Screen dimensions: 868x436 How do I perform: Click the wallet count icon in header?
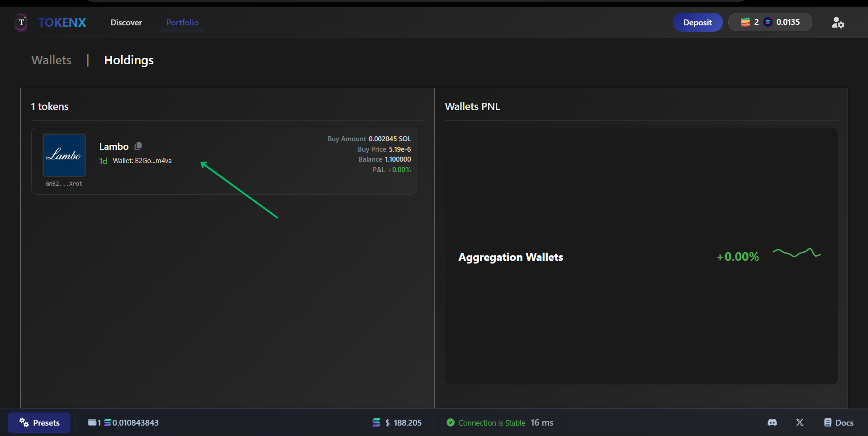pos(745,22)
